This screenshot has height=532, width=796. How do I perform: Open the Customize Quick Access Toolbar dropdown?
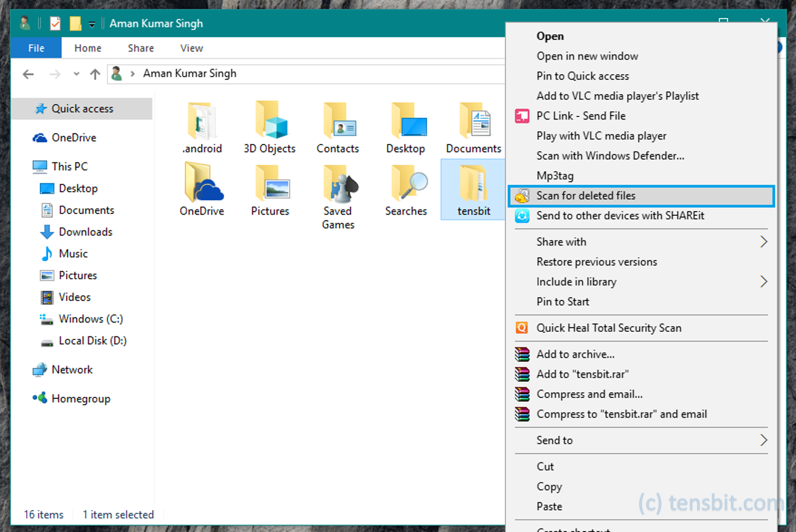[92, 24]
